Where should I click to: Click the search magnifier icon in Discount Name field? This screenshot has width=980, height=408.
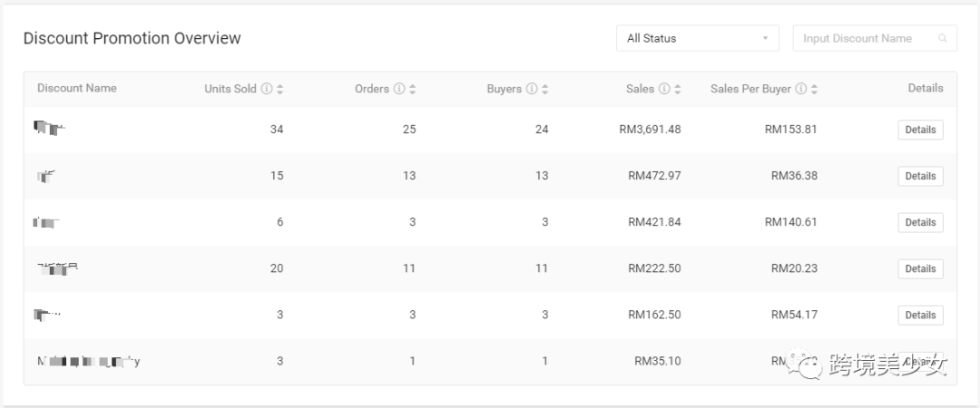(x=943, y=38)
